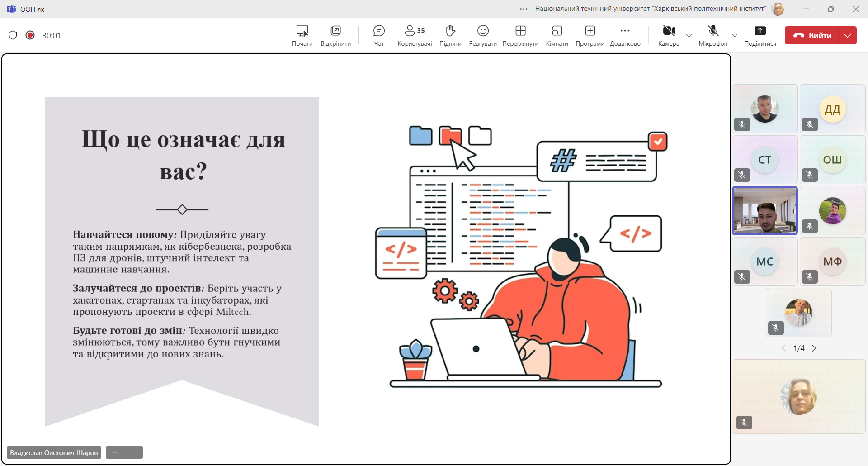Open the Чат panel
The width and height of the screenshot is (868, 466).
click(379, 35)
